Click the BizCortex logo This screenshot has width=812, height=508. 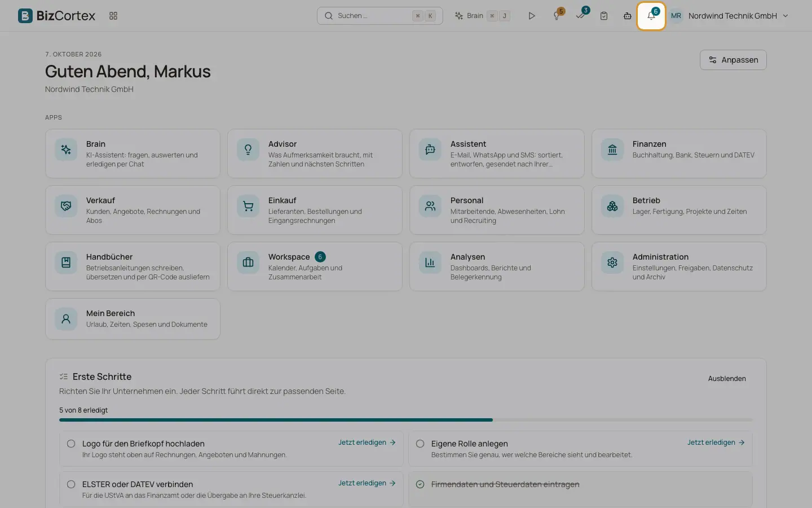[56, 16]
